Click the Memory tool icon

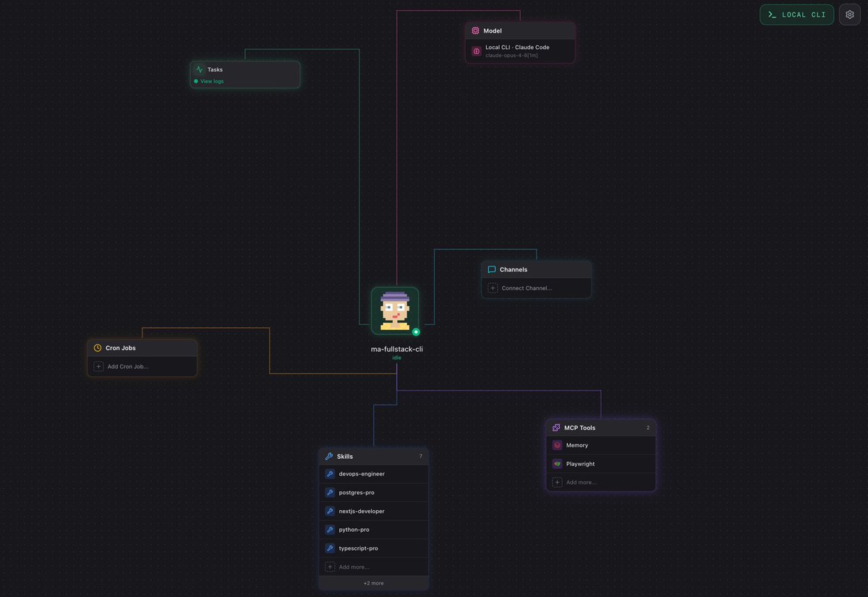coord(557,445)
